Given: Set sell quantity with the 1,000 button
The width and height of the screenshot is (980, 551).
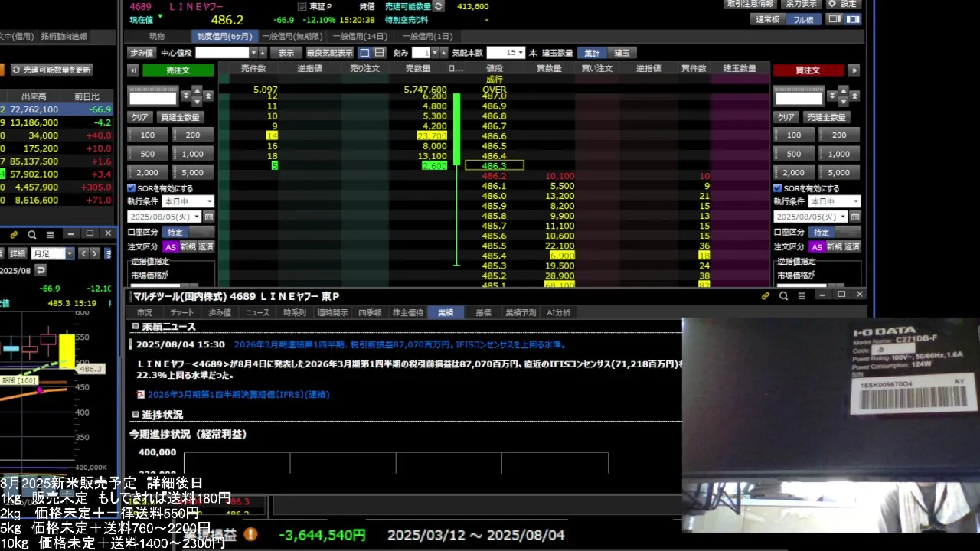Looking at the screenshot, I should [x=192, y=154].
